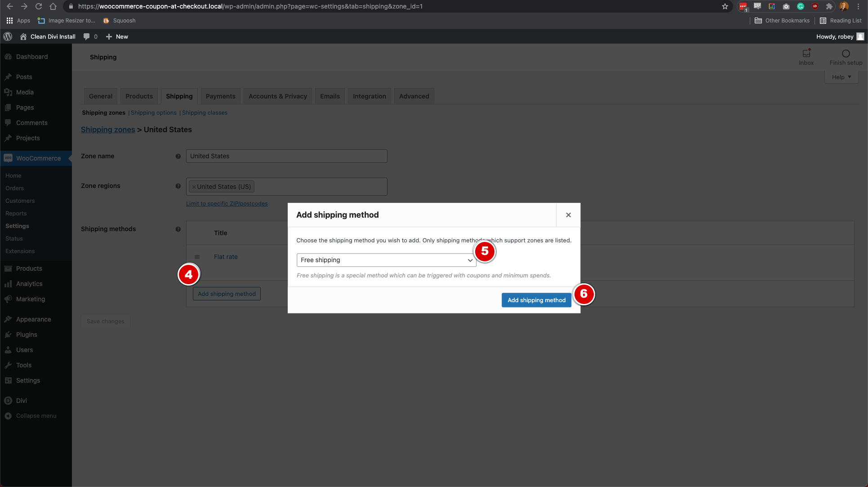
Task: Open the Other Bookmarks folder
Action: pos(782,21)
